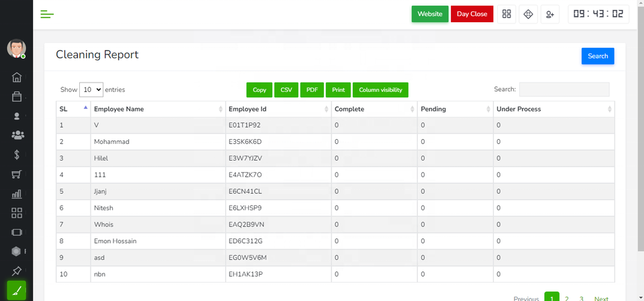Open the shopping cart icon in sidebar
The height and width of the screenshot is (301, 644).
coord(17,175)
